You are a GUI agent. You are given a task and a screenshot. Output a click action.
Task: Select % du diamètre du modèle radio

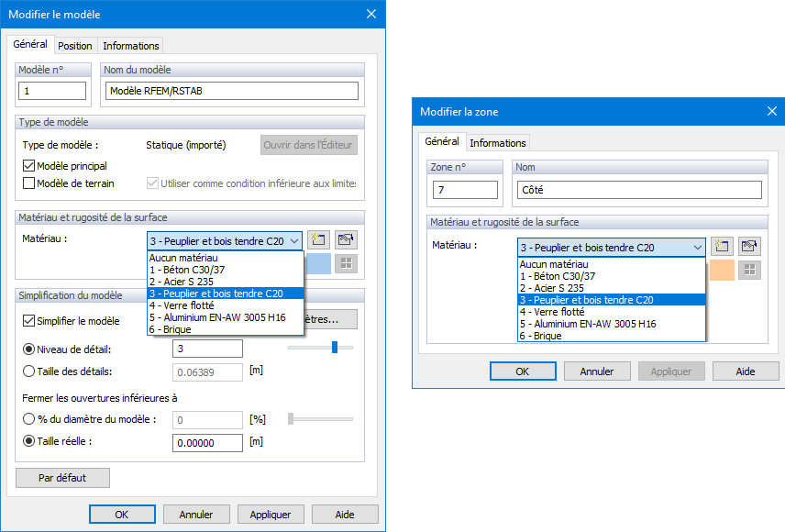[x=29, y=419]
